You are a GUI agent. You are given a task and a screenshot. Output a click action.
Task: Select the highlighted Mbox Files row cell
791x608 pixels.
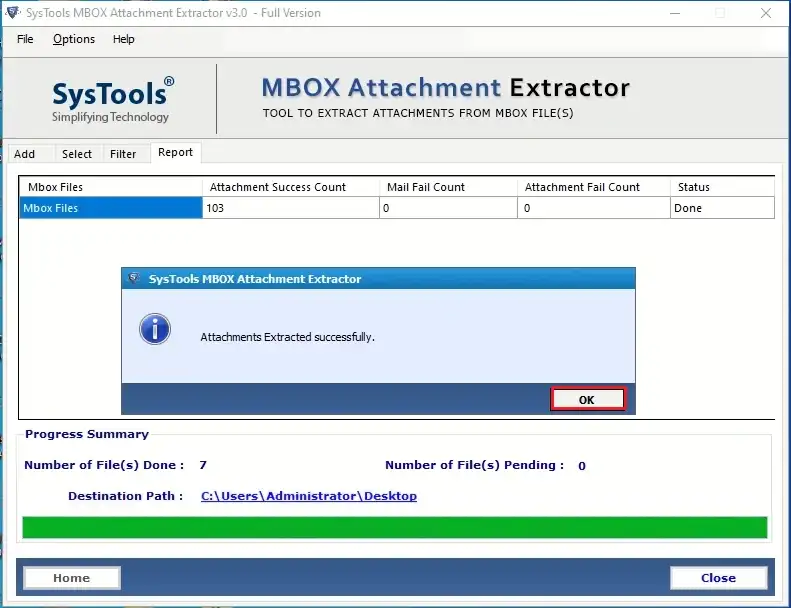pos(111,208)
